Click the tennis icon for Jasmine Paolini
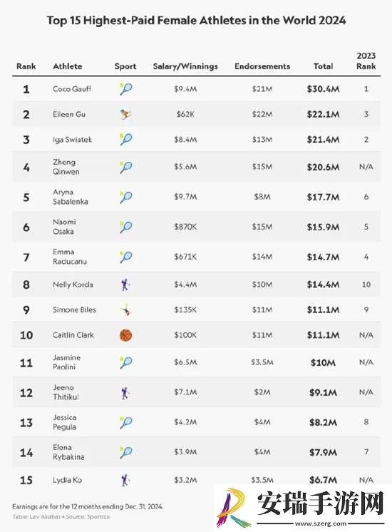 click(126, 362)
